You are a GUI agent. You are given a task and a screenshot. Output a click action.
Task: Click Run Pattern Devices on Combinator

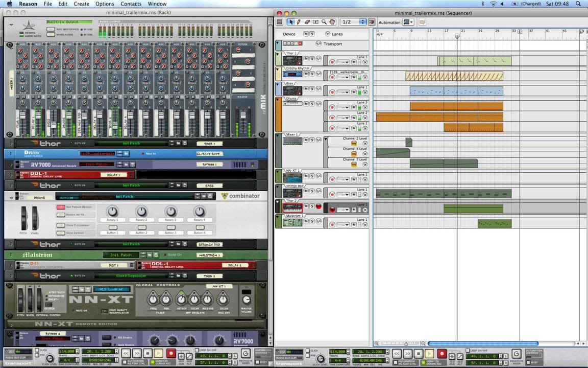pyautogui.click(x=61, y=207)
